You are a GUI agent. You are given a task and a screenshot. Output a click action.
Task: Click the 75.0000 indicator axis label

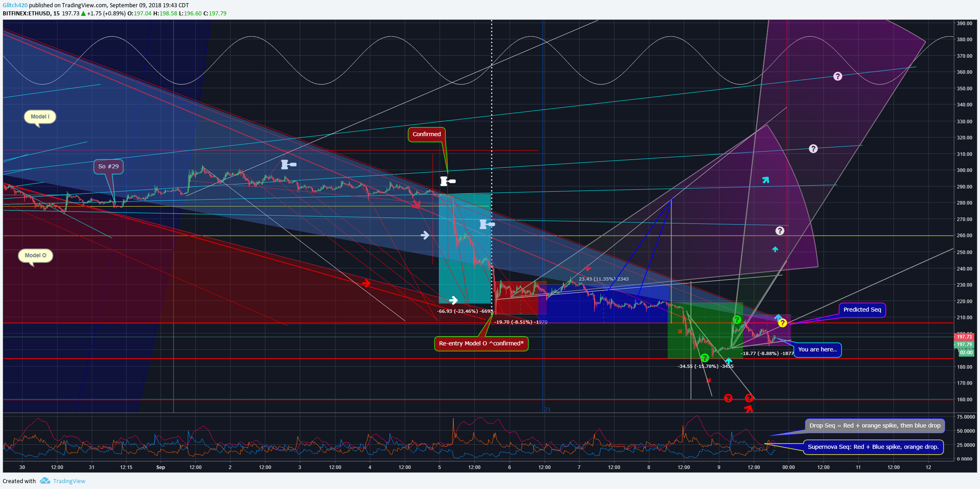[966, 417]
